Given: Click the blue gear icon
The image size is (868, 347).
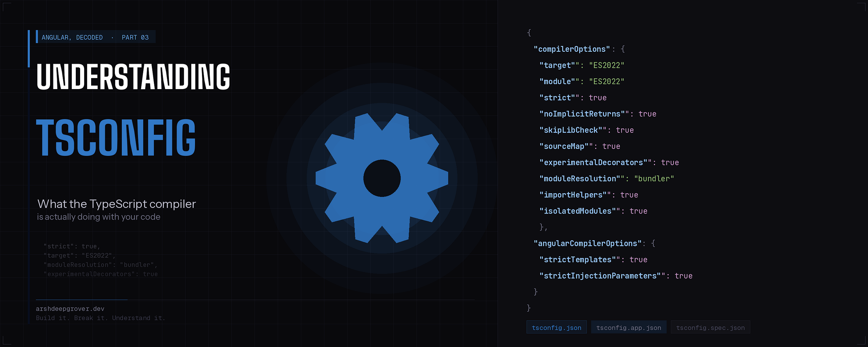Looking at the screenshot, I should [x=382, y=178].
